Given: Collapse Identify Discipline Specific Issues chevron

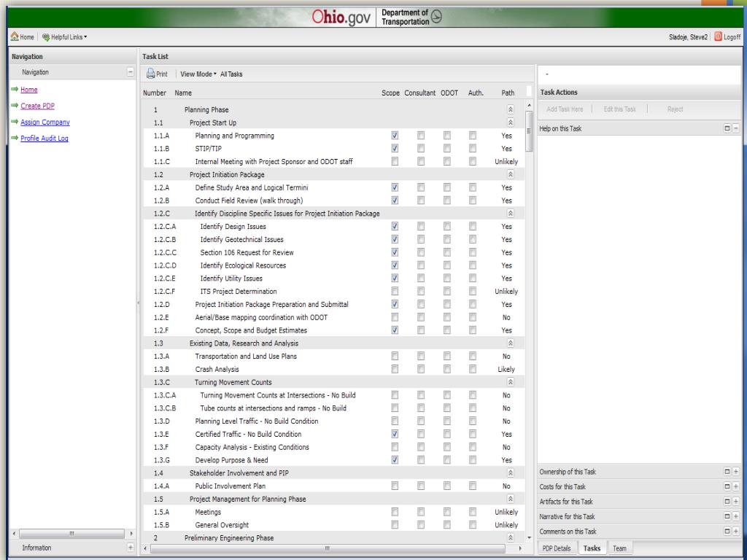Looking at the screenshot, I should point(510,214).
